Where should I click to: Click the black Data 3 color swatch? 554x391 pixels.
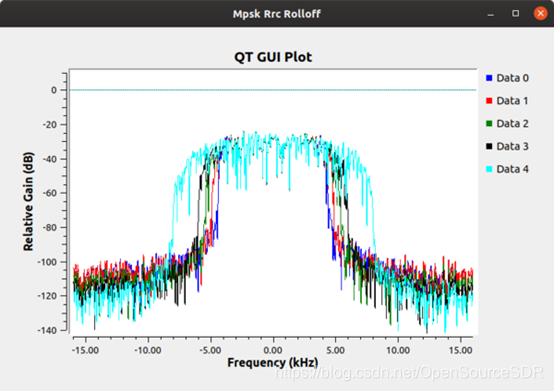(x=489, y=146)
